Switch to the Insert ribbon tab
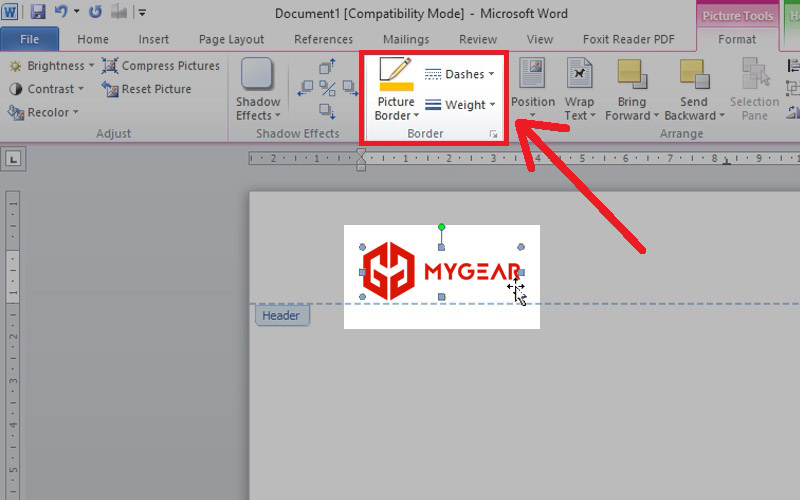 point(153,40)
